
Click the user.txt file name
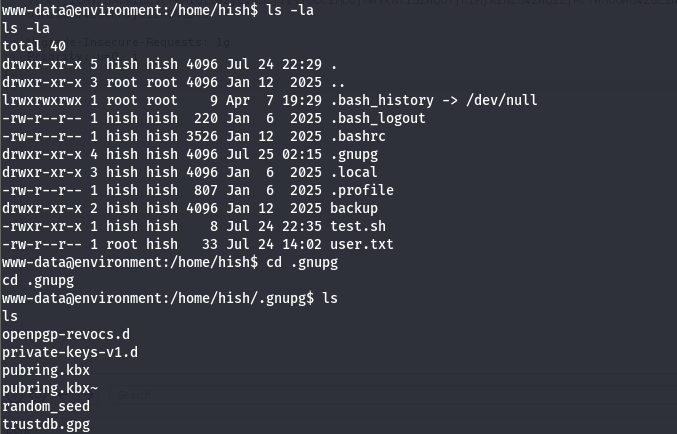(361, 244)
